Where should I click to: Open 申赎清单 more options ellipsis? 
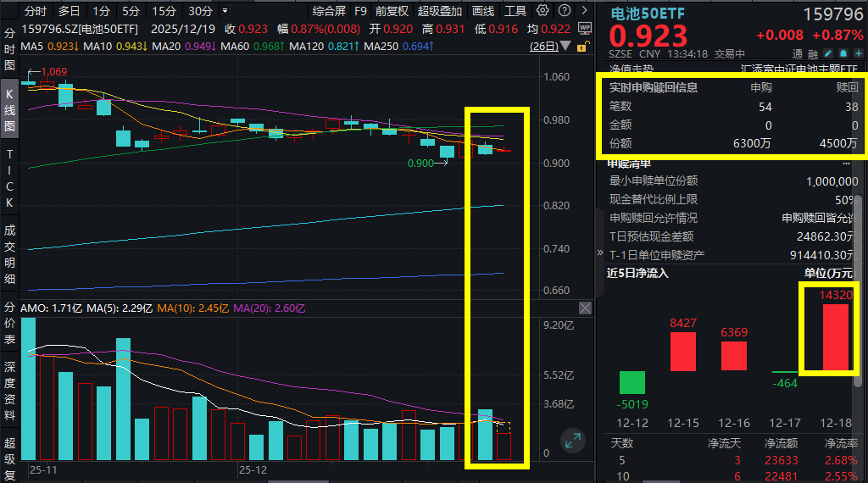pyautogui.click(x=846, y=164)
